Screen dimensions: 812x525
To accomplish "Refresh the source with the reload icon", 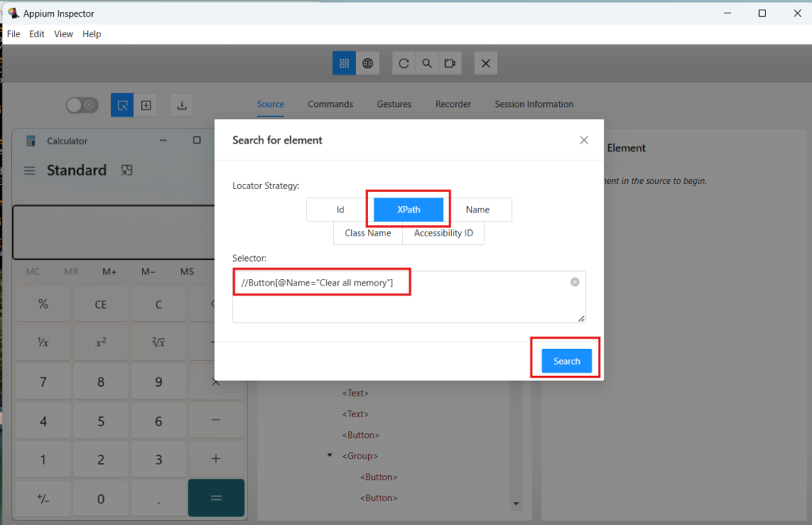I will coord(404,63).
